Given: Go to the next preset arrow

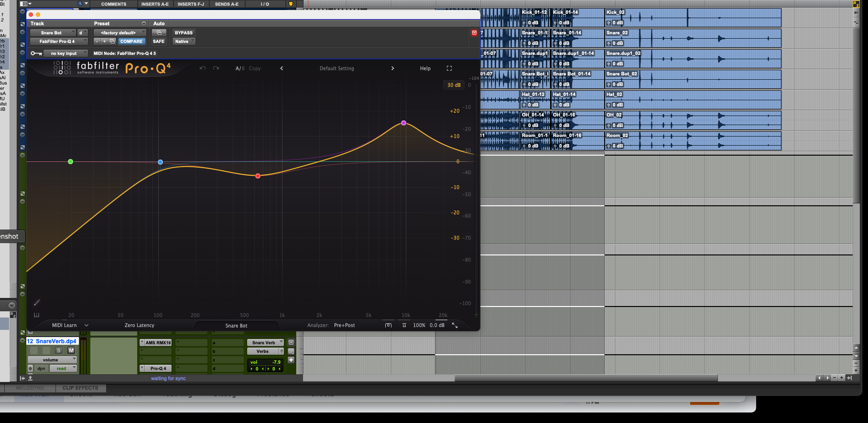Looking at the screenshot, I should (393, 68).
